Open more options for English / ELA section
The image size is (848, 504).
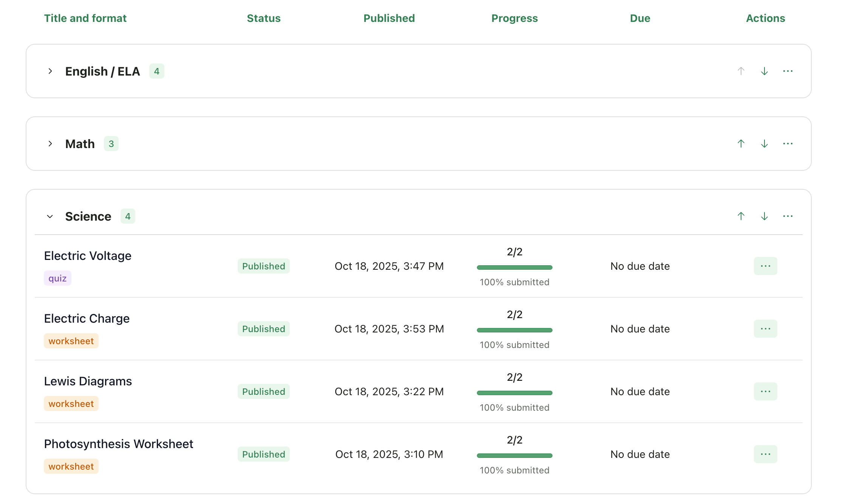tap(788, 71)
